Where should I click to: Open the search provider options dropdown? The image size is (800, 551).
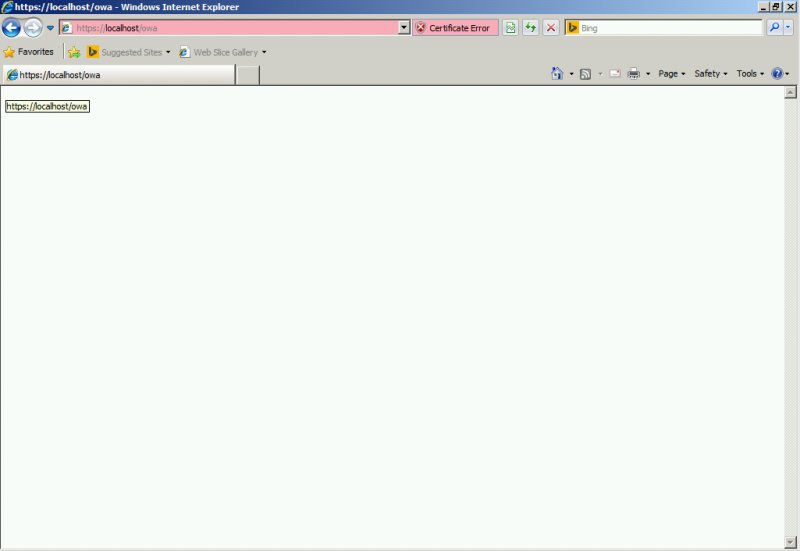788,28
